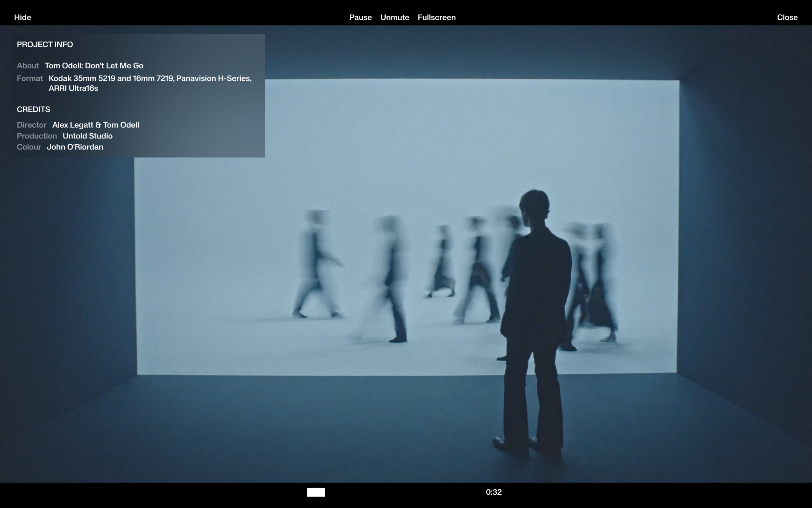The height and width of the screenshot is (508, 812).
Task: Hide the project info panel
Action: click(x=23, y=17)
